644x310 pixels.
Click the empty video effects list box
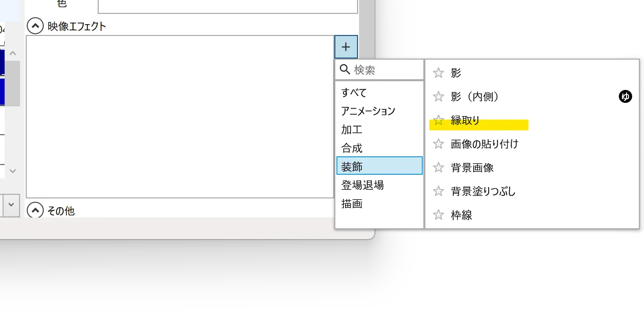coord(180,117)
